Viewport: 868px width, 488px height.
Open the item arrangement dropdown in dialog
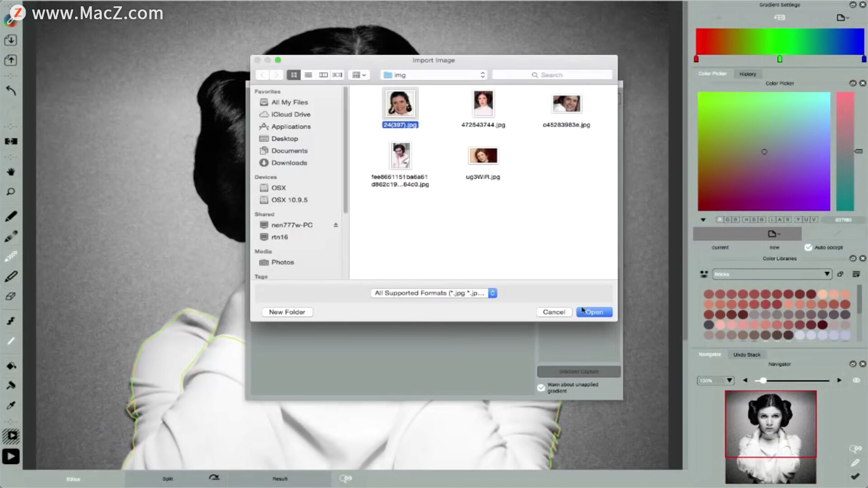[x=359, y=75]
